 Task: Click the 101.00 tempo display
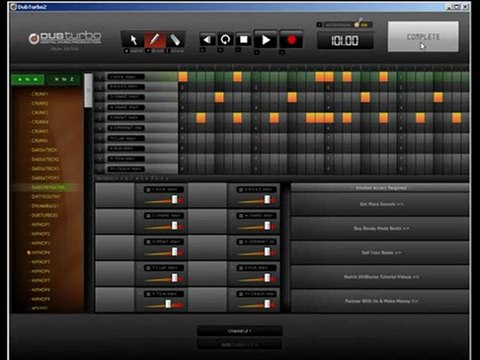[345, 41]
